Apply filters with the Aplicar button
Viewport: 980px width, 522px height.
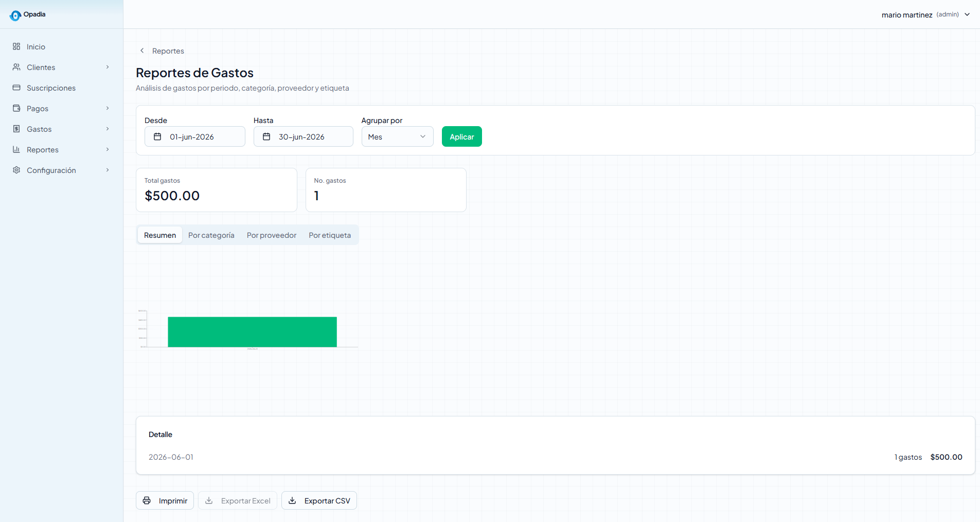coord(462,136)
